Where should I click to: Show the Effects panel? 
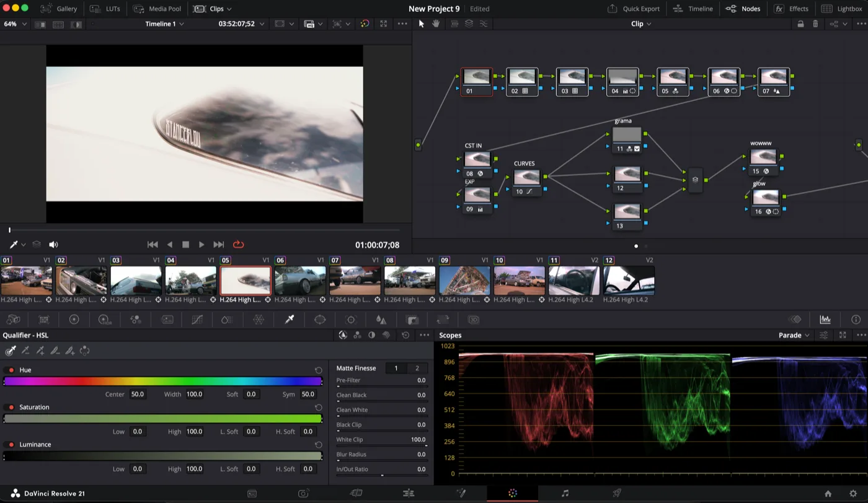tap(792, 9)
